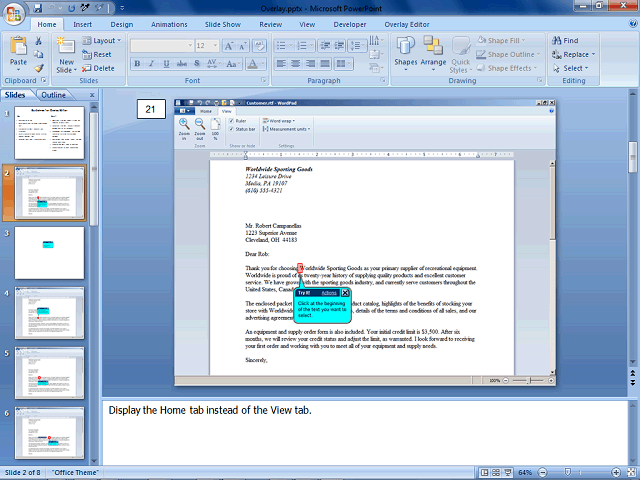Click the Previous Slide double-arrow button

click(633, 373)
